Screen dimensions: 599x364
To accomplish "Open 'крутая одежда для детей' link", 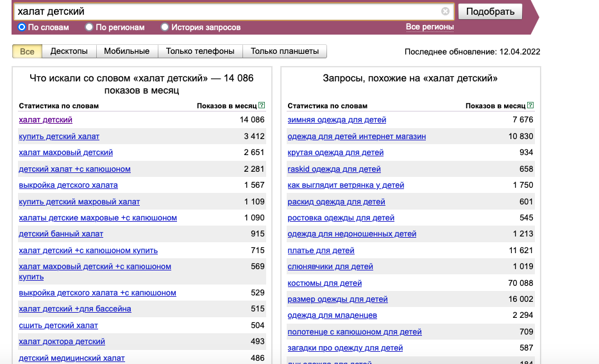I will point(335,153).
